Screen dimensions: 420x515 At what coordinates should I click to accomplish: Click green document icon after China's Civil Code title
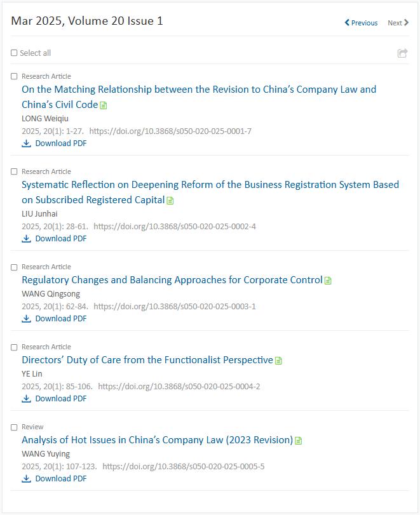pyautogui.click(x=104, y=105)
